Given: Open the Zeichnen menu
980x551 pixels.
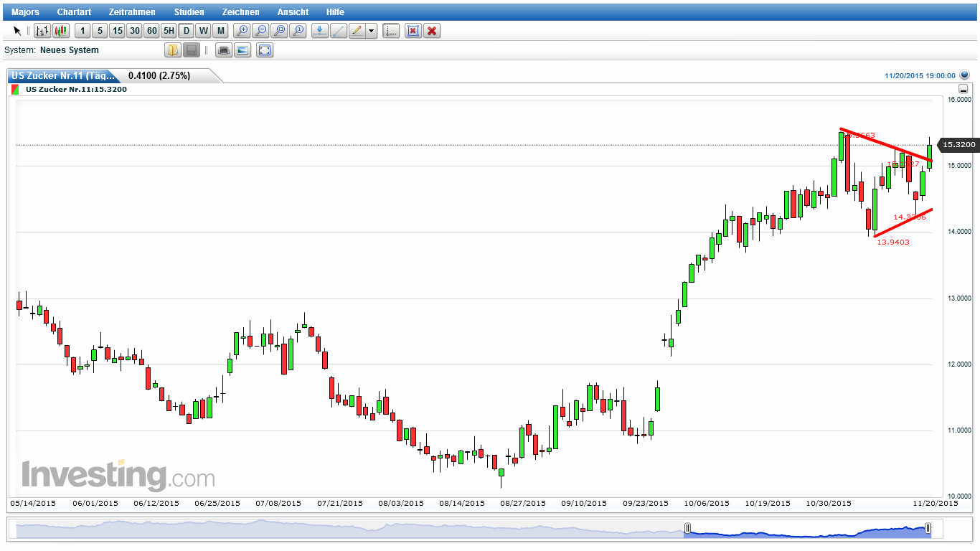Looking at the screenshot, I should coord(241,12).
